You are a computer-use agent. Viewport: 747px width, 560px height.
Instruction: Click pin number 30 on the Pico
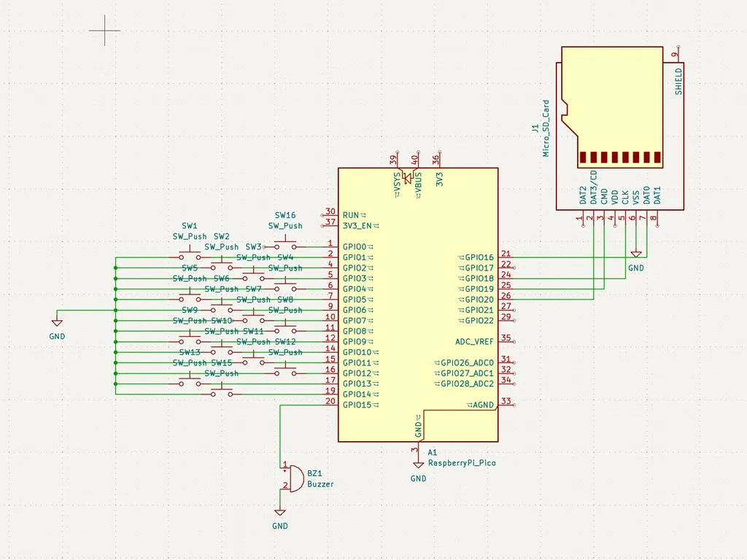point(330,211)
